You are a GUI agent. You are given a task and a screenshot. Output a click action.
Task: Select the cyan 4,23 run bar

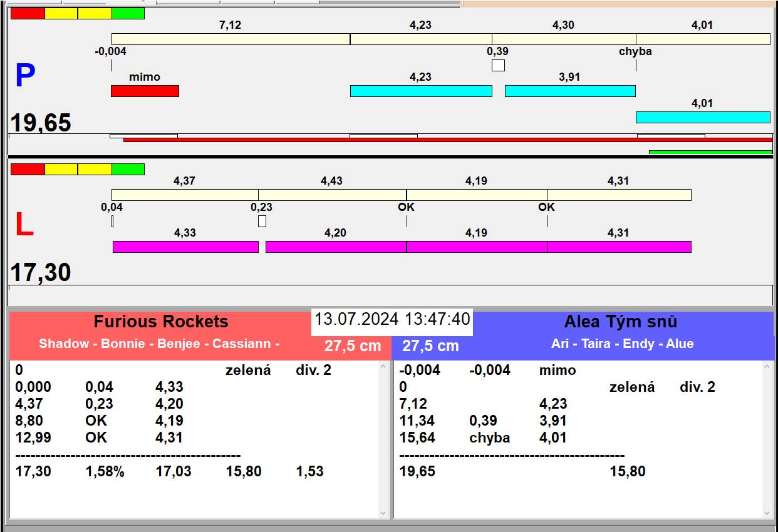point(421,91)
